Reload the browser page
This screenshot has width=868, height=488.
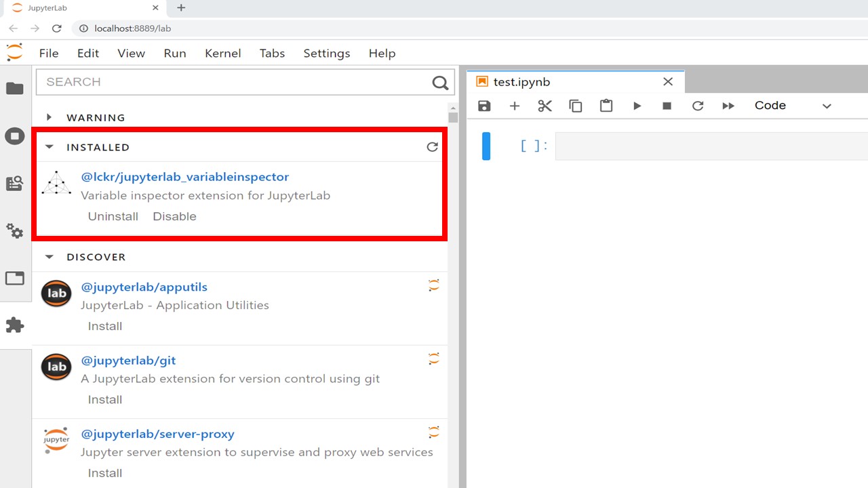tap(57, 28)
